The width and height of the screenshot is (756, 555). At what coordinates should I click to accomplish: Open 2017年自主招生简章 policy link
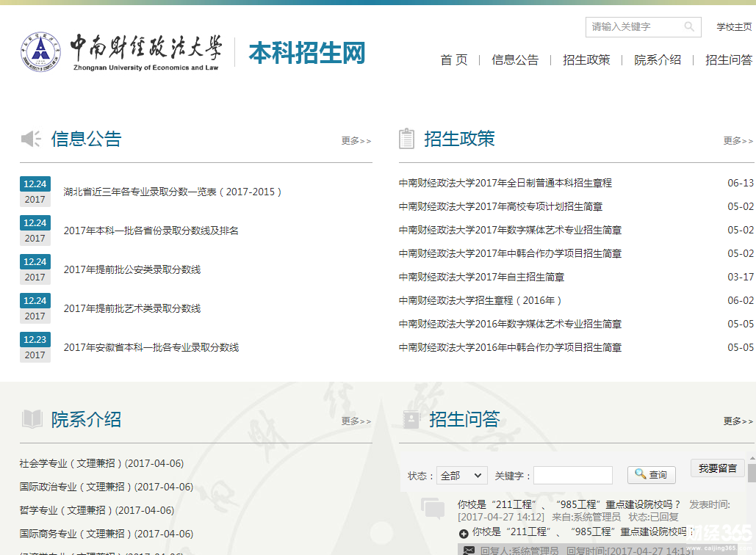pos(482,277)
